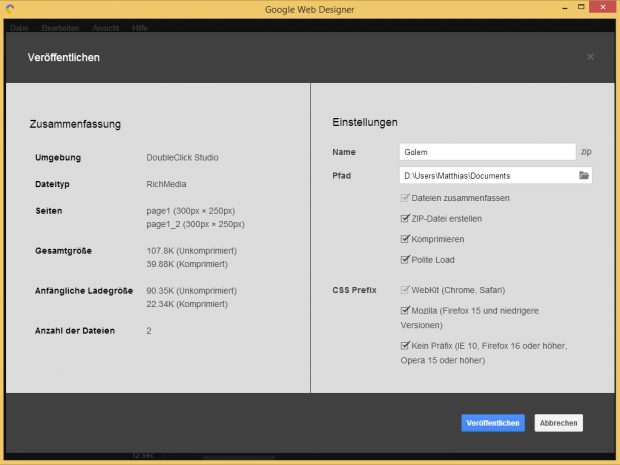Screen dimensions: 620x465
Task: Uncheck the Polite Load option
Action: (x=404, y=260)
